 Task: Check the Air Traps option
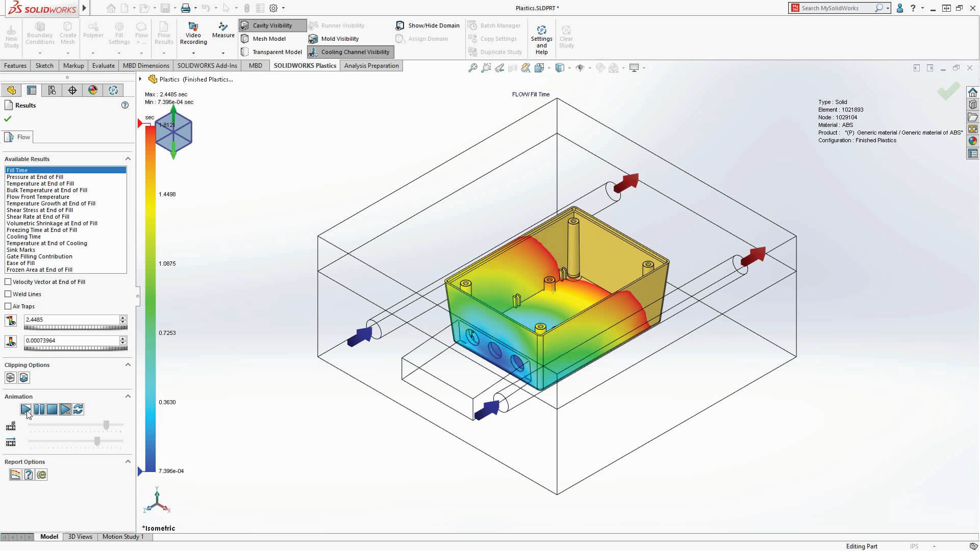pyautogui.click(x=8, y=306)
